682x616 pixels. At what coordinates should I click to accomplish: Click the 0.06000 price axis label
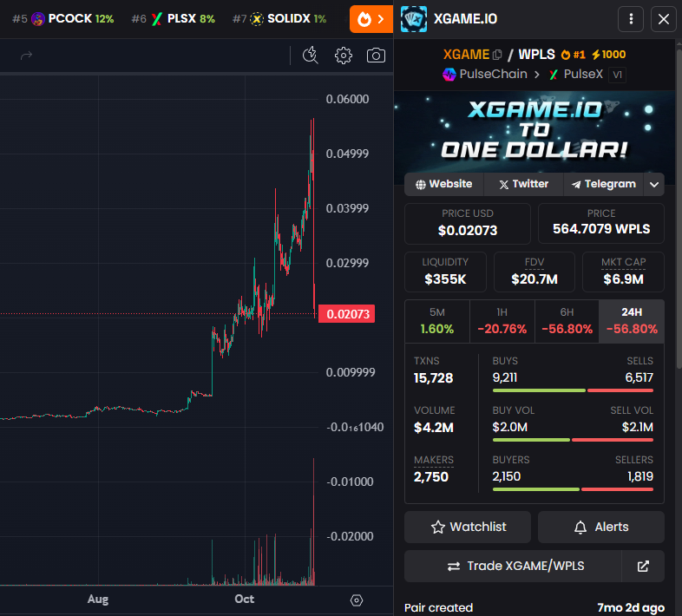347,99
